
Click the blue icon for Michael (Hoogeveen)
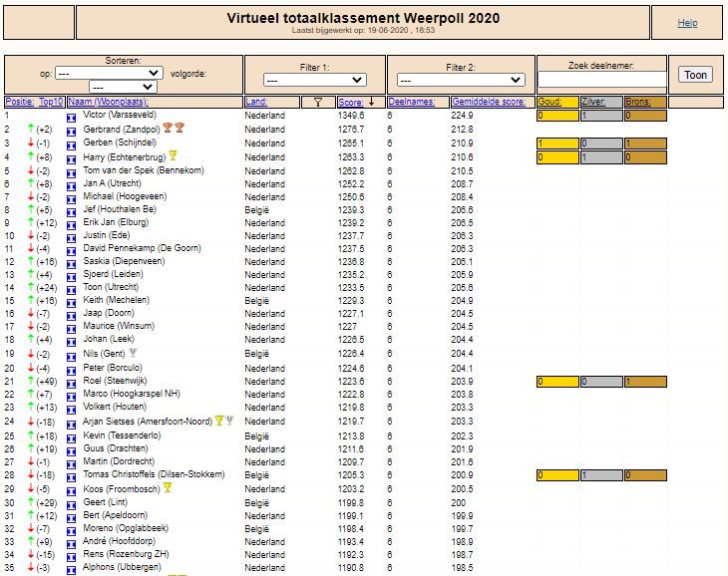click(x=71, y=199)
